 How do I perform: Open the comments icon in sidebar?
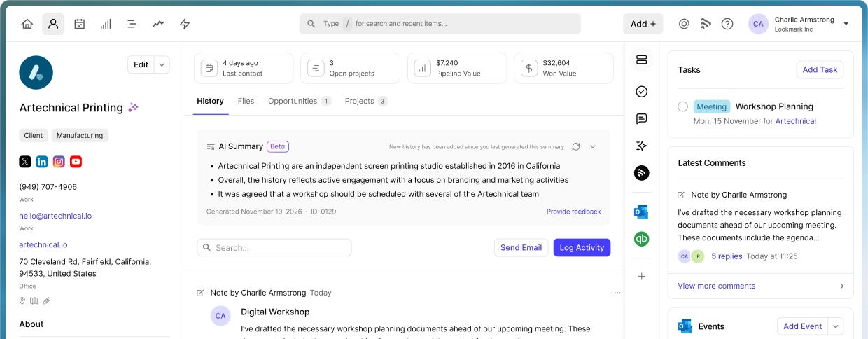point(641,119)
